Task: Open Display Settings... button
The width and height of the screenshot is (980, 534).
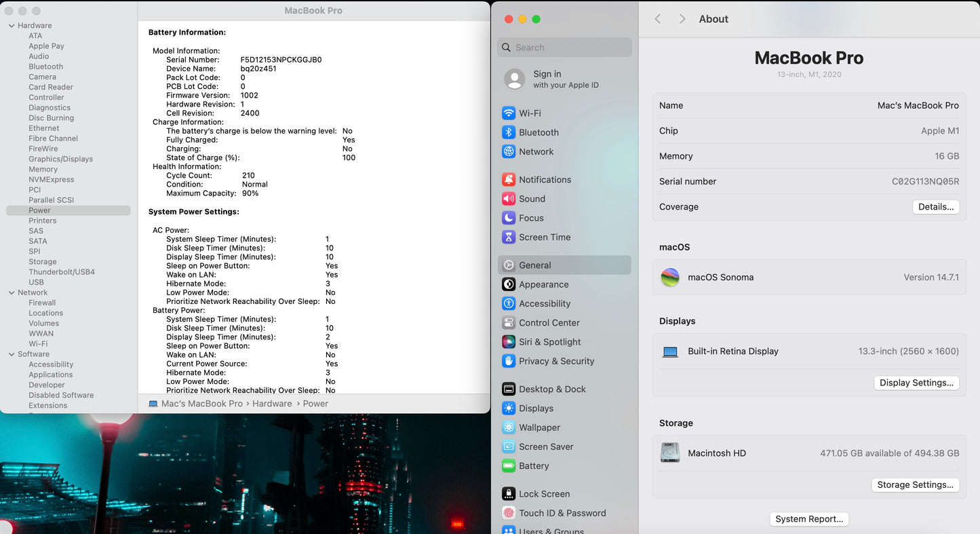Action: [916, 383]
